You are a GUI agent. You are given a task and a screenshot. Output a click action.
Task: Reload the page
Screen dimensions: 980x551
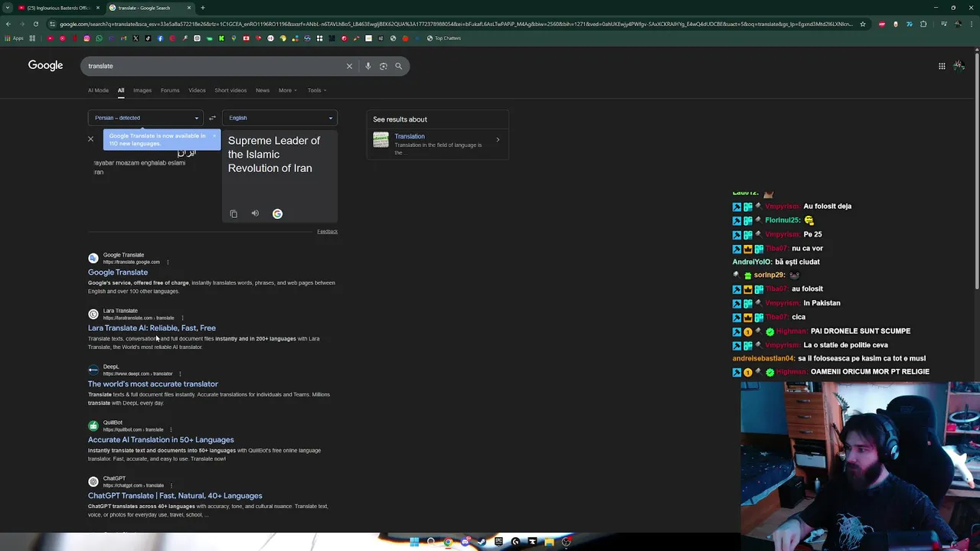35,24
